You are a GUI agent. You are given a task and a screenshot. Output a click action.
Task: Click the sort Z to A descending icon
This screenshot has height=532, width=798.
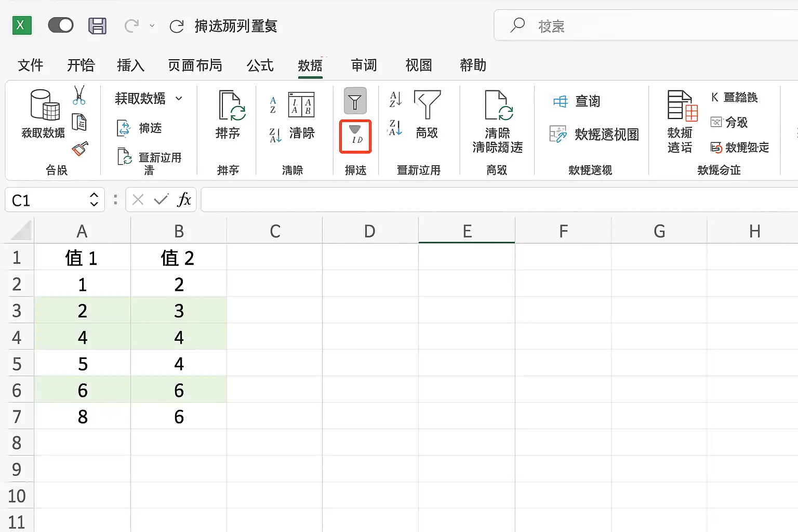pyautogui.click(x=395, y=128)
